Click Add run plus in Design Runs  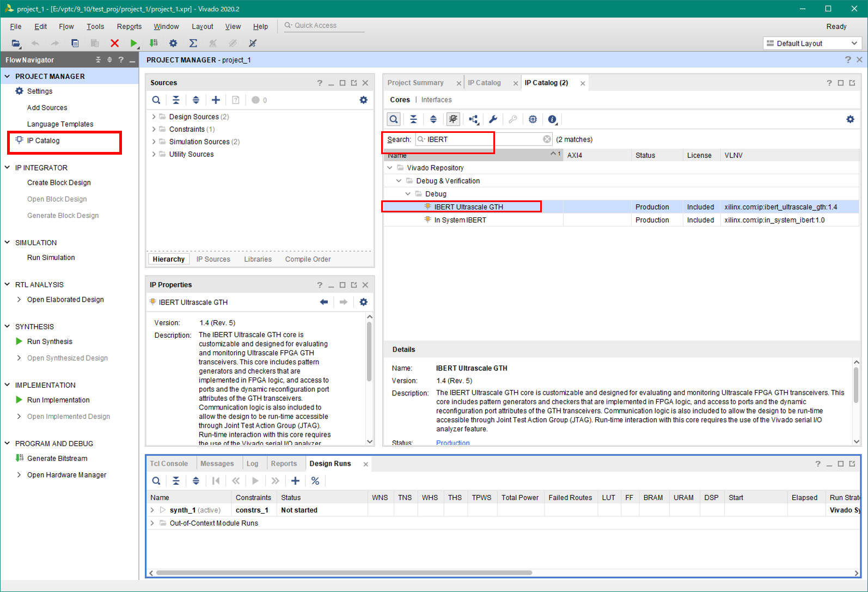tap(295, 481)
